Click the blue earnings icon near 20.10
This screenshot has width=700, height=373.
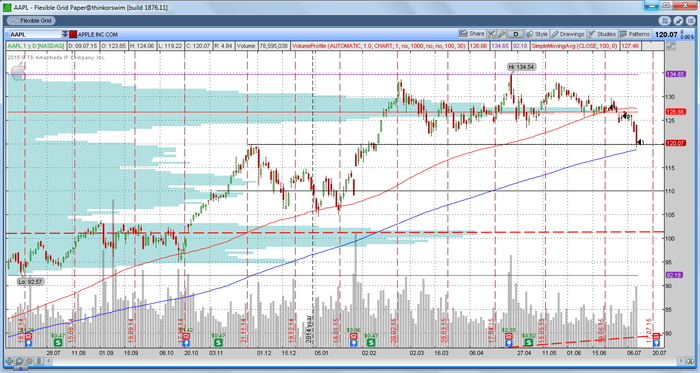pyautogui.click(x=186, y=343)
